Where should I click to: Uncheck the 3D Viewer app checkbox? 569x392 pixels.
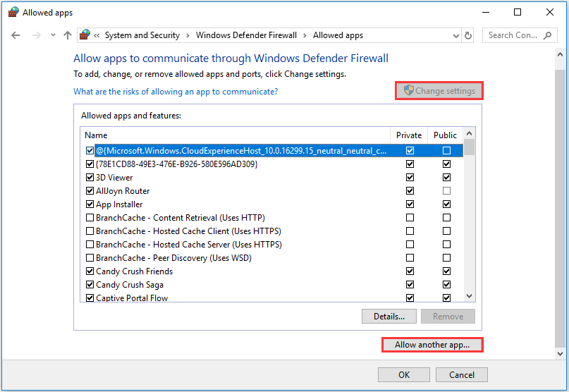click(90, 178)
